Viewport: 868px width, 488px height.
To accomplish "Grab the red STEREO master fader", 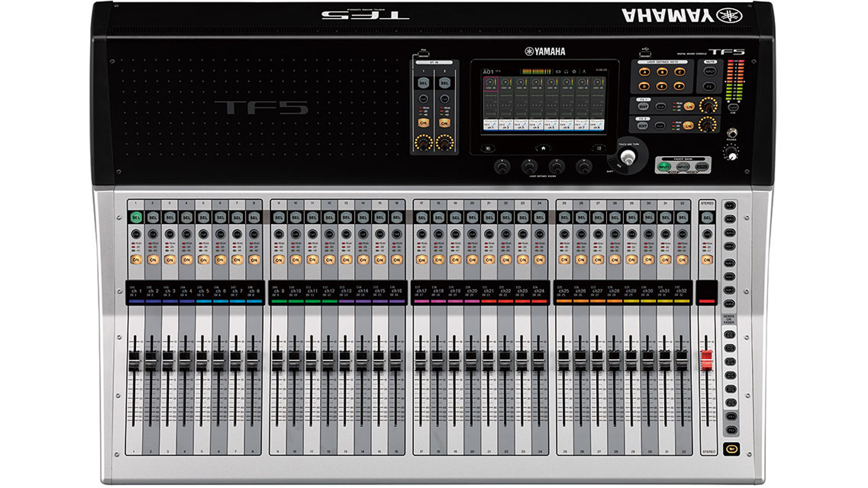I will [706, 361].
